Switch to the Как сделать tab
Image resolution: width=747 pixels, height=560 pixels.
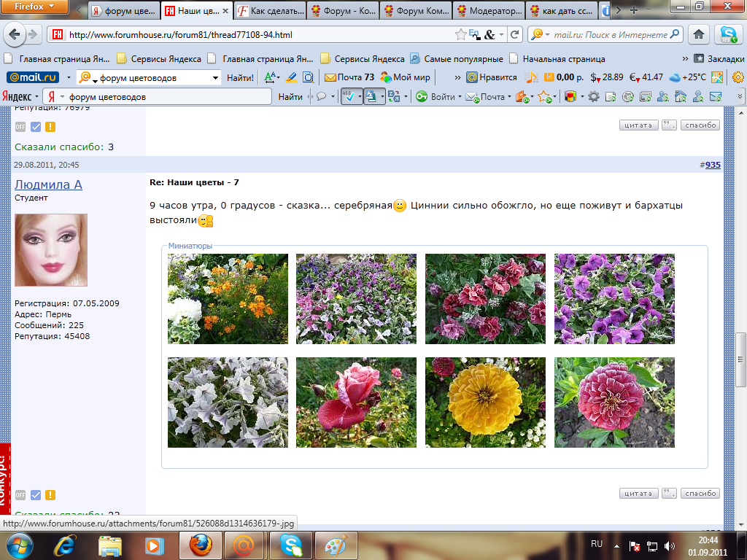coord(270,11)
